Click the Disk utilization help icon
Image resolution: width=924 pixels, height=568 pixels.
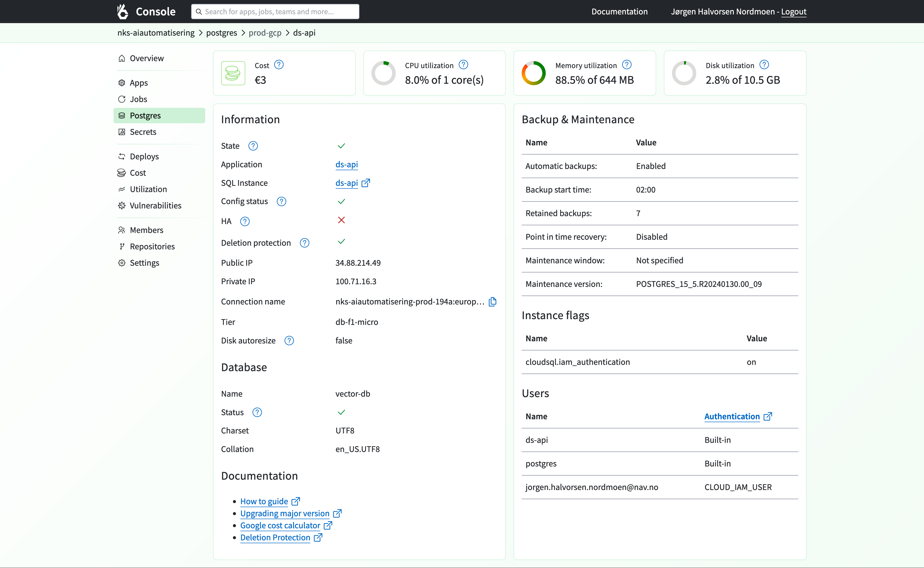tap(764, 65)
